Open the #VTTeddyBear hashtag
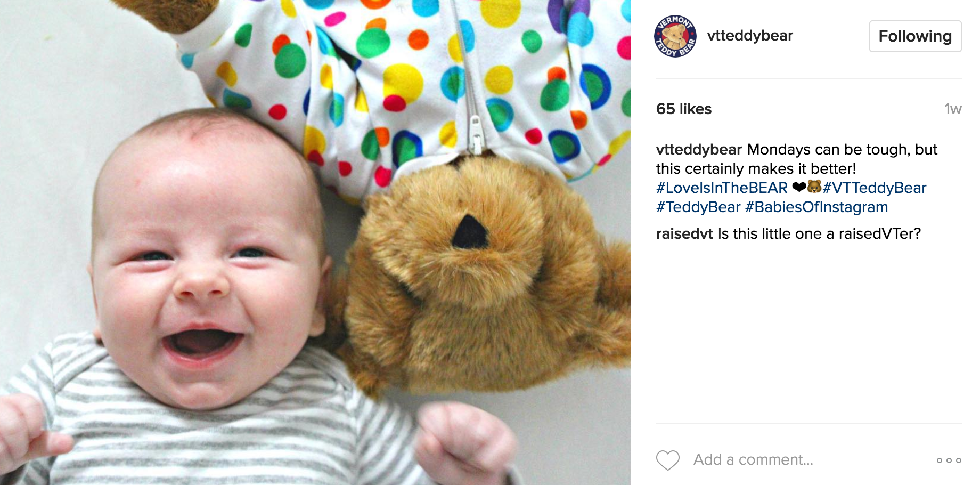The image size is (980, 485). pos(875,188)
